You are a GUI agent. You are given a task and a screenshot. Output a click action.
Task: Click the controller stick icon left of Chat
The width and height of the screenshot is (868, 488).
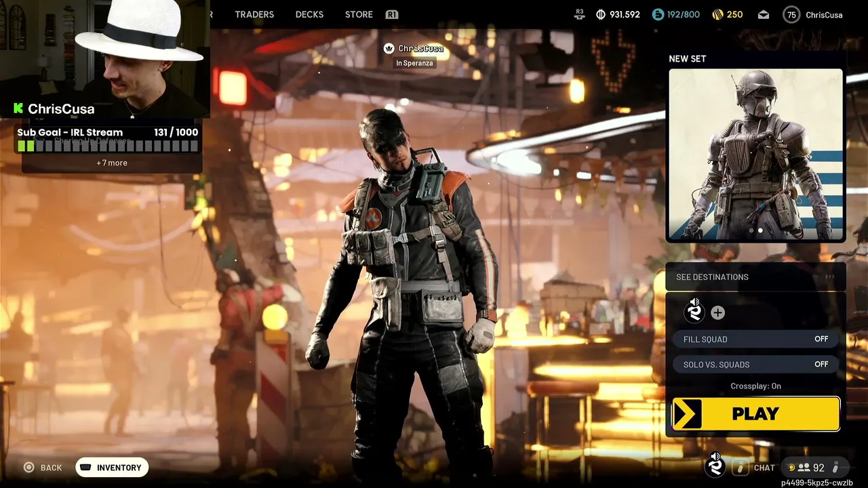[x=741, y=468]
